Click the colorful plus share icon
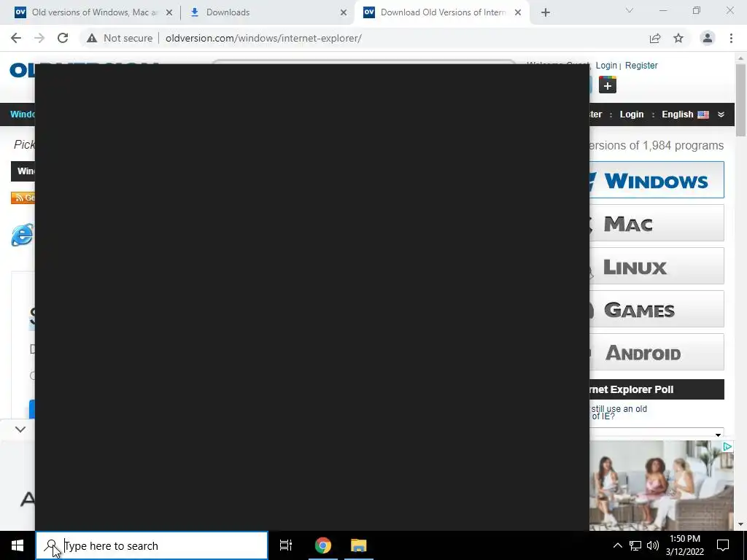 tap(608, 85)
